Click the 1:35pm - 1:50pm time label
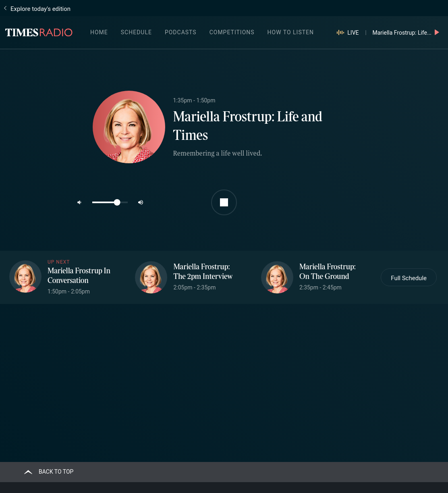This screenshot has height=493, width=448. coord(194,100)
